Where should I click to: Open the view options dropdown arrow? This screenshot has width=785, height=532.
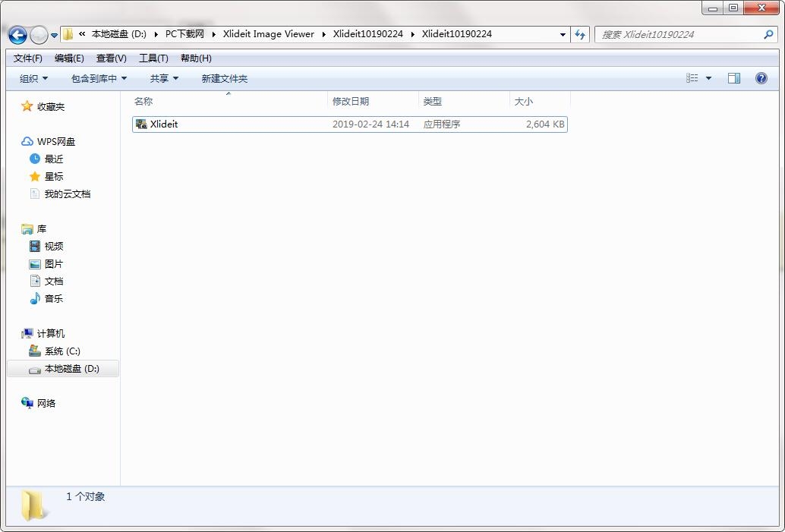708,78
